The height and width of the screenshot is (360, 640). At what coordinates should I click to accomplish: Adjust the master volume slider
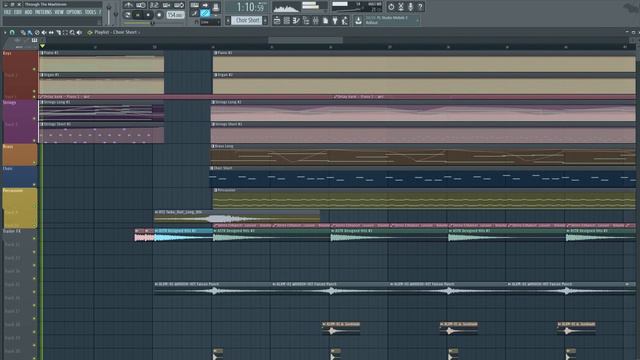coord(109,13)
